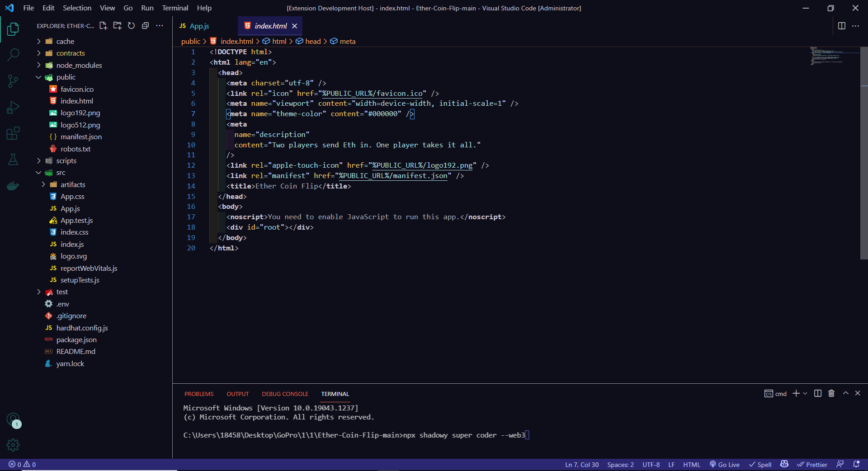868x471 pixels.
Task: Open the File menu
Action: coord(28,8)
